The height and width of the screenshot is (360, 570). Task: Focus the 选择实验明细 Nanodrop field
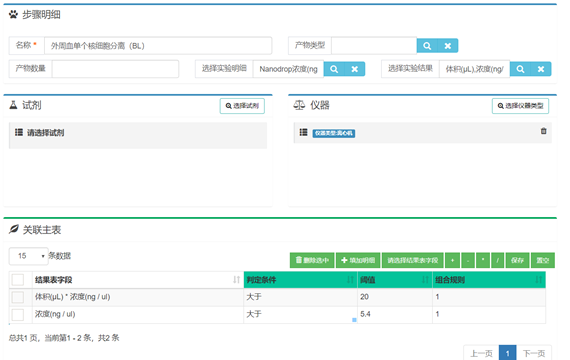tap(288, 69)
